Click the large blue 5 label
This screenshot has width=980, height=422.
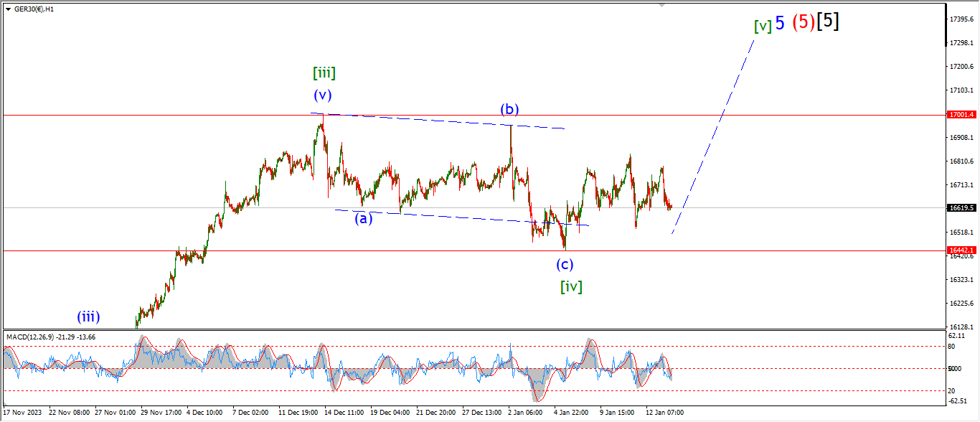[x=779, y=23]
